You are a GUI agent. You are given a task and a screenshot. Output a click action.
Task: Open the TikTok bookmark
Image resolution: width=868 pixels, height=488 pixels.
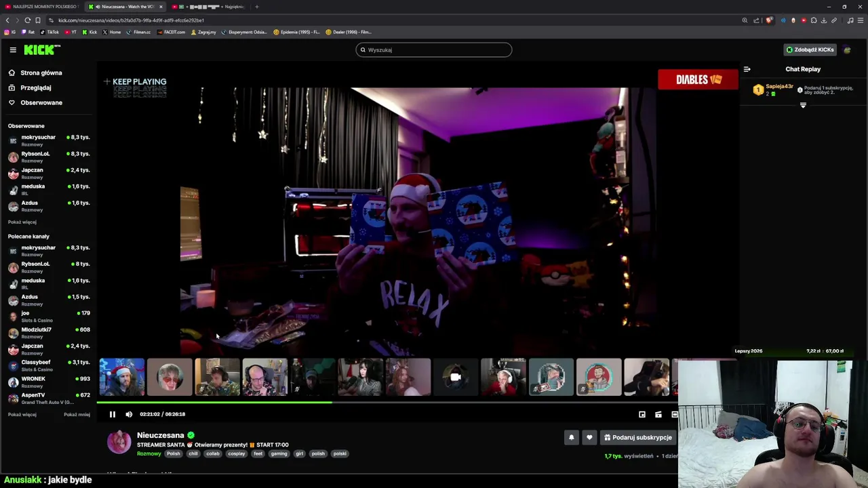click(50, 32)
